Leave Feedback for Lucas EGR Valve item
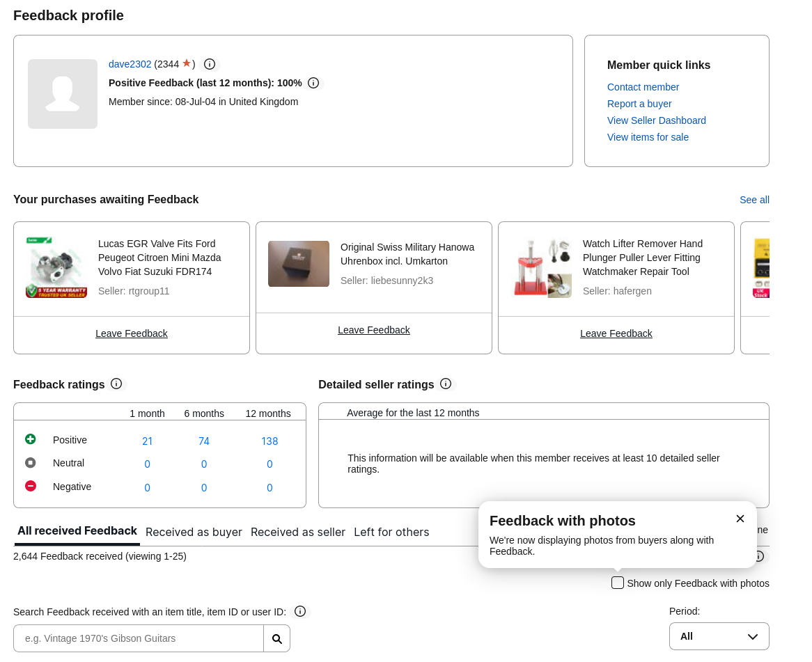812x662 pixels. [x=132, y=334]
